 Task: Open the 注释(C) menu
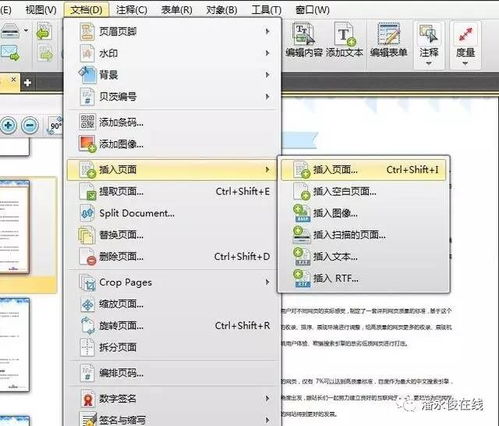pyautogui.click(x=132, y=10)
